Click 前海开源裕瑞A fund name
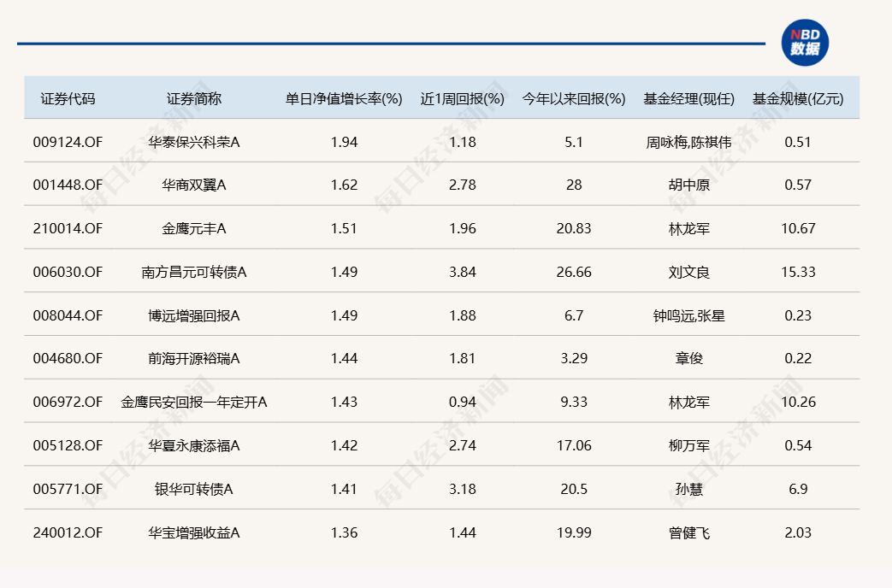Image resolution: width=892 pixels, height=588 pixels. tap(193, 359)
